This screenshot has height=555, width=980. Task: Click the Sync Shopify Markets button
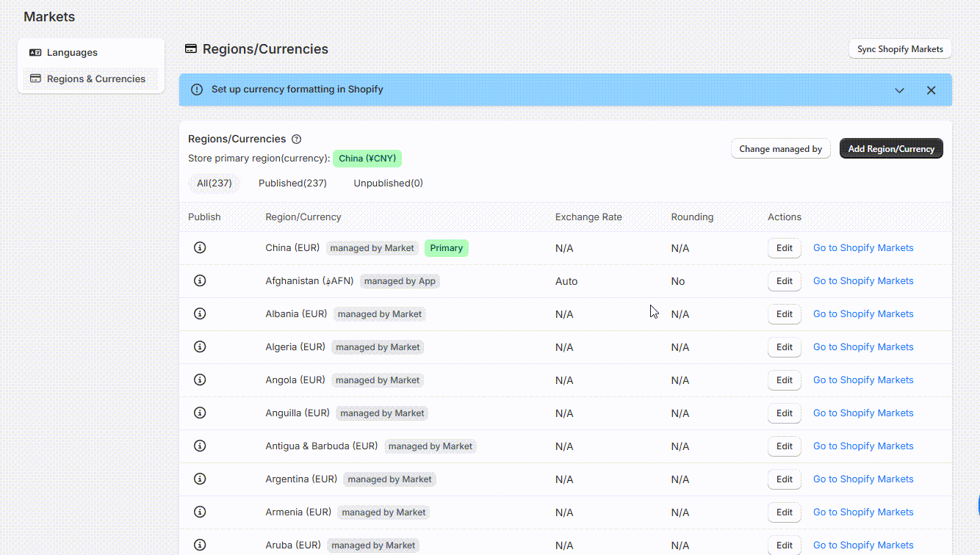point(900,49)
